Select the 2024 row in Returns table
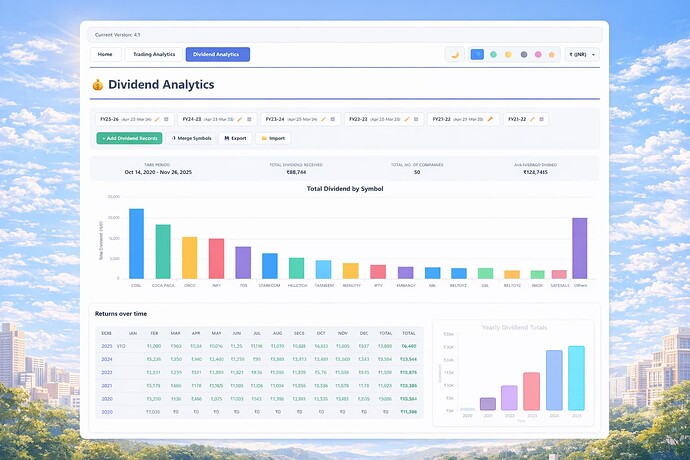 pos(106,357)
